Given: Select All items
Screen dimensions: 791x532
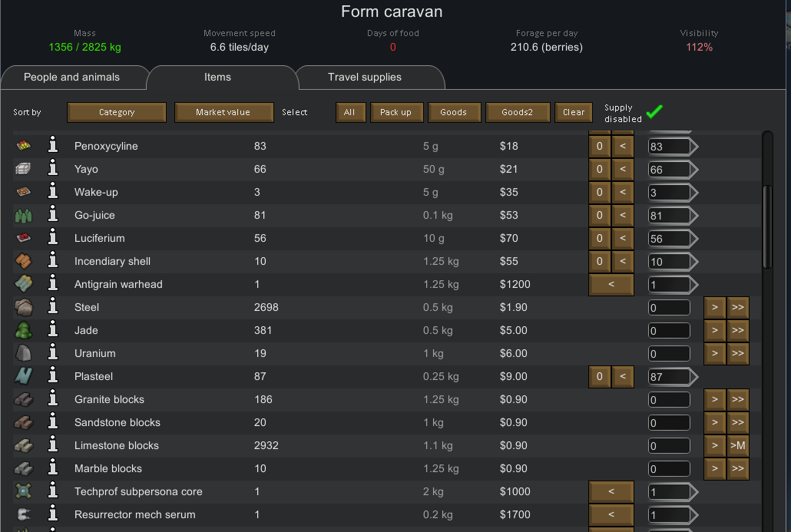Looking at the screenshot, I should [x=349, y=112].
